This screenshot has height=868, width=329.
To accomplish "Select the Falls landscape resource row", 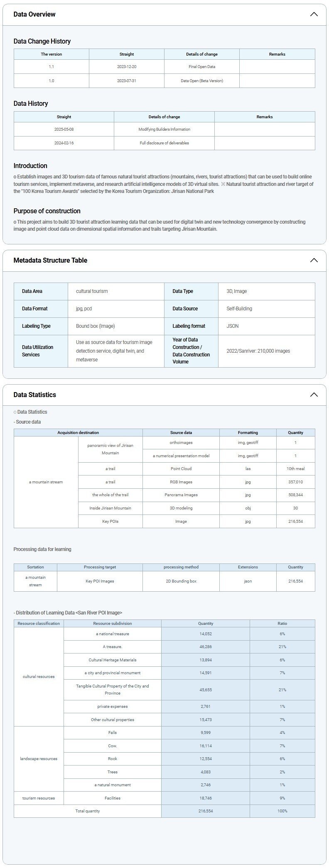I will pyautogui.click(x=112, y=732).
